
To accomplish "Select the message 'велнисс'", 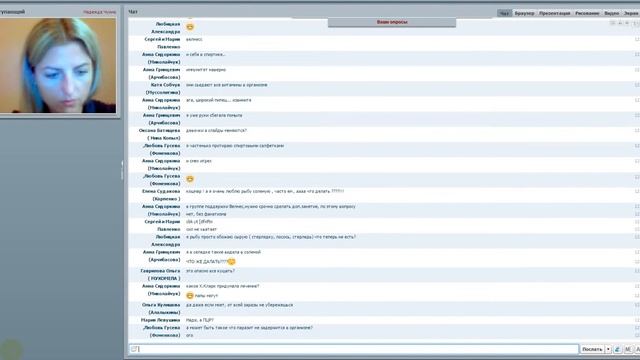I will (194, 39).
